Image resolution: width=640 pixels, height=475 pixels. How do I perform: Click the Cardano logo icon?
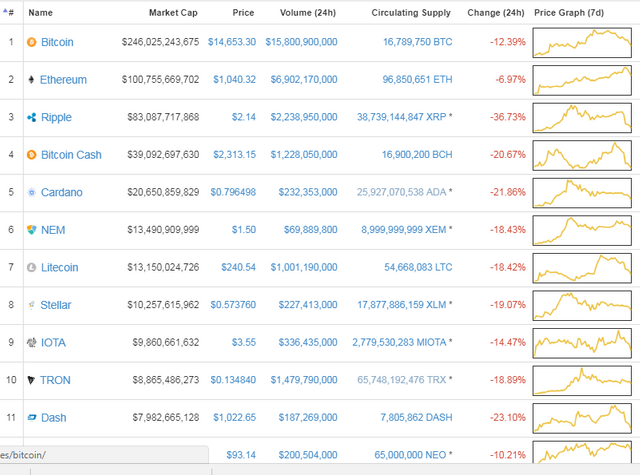pos(31,192)
